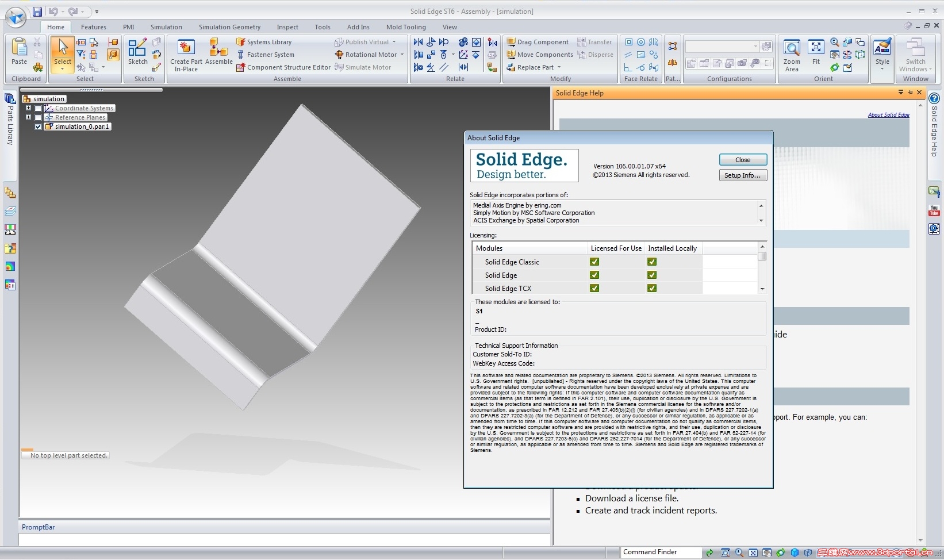The height and width of the screenshot is (560, 944).
Task: Toggle Reference Planes checkbox in tree
Action: [39, 117]
